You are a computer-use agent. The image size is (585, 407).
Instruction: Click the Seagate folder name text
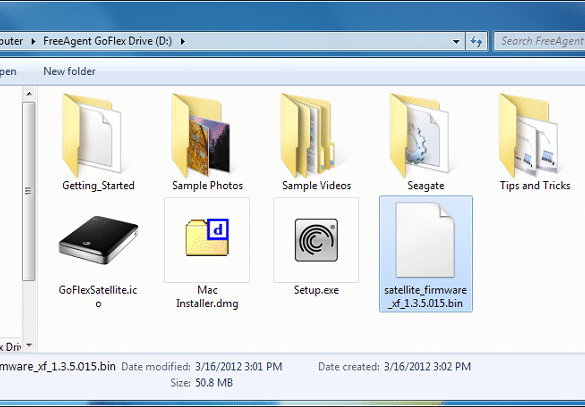coord(426,185)
